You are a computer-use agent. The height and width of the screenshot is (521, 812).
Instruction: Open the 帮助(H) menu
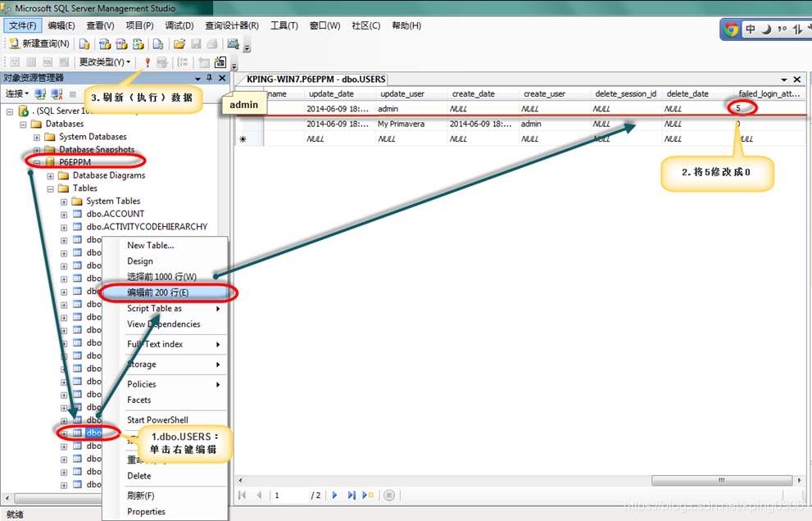tap(406, 25)
